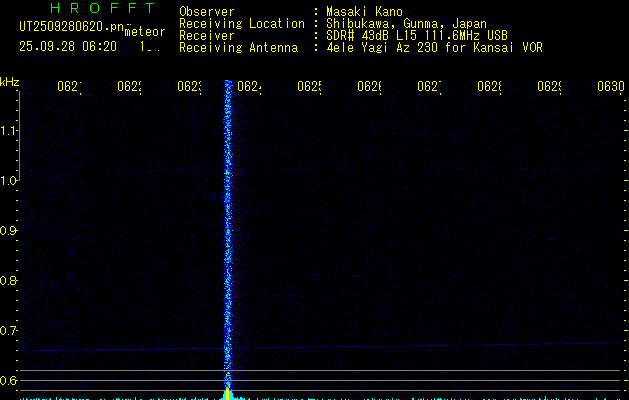Viewport: 629px width, 400px height.
Task: Click the 1.0 kHz axis tick label
Action: tap(8, 181)
